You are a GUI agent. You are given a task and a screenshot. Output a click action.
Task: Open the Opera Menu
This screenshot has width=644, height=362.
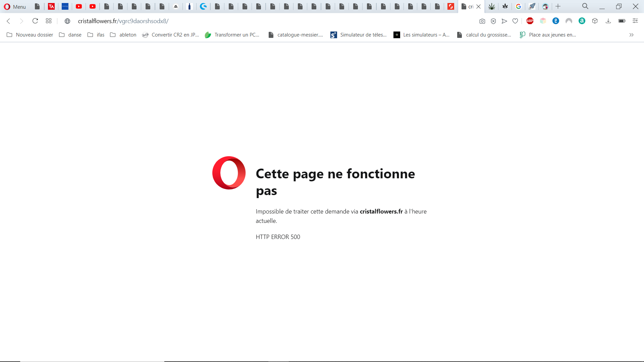[x=15, y=6]
